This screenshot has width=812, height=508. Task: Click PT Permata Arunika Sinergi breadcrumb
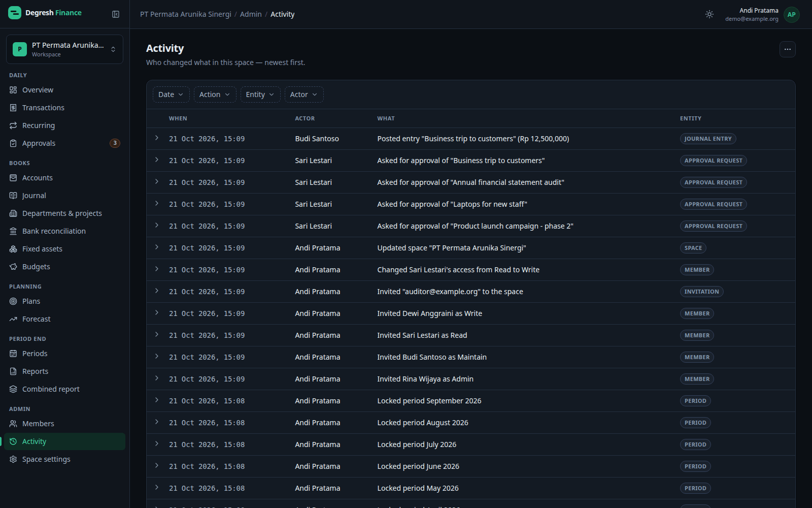pyautogui.click(x=186, y=14)
